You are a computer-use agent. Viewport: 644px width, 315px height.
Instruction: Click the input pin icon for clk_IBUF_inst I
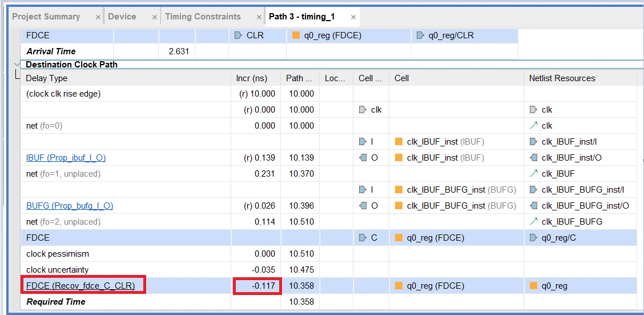click(x=362, y=142)
